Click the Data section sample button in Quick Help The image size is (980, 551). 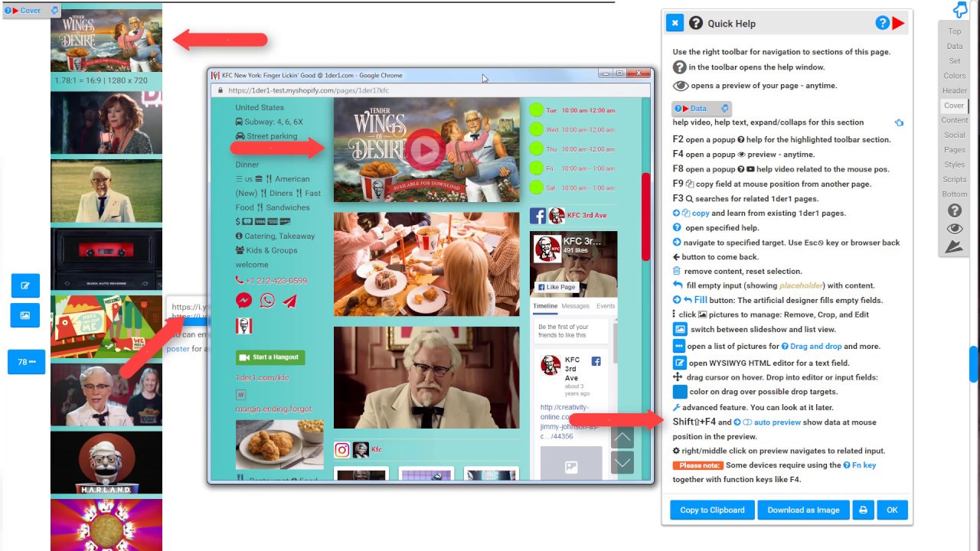click(x=701, y=109)
